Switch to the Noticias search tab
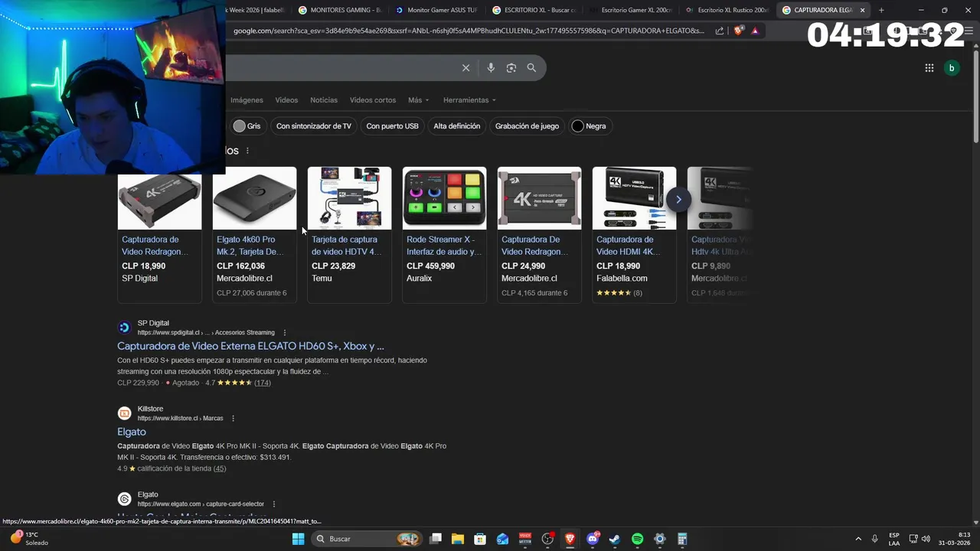The image size is (980, 551). click(x=324, y=100)
